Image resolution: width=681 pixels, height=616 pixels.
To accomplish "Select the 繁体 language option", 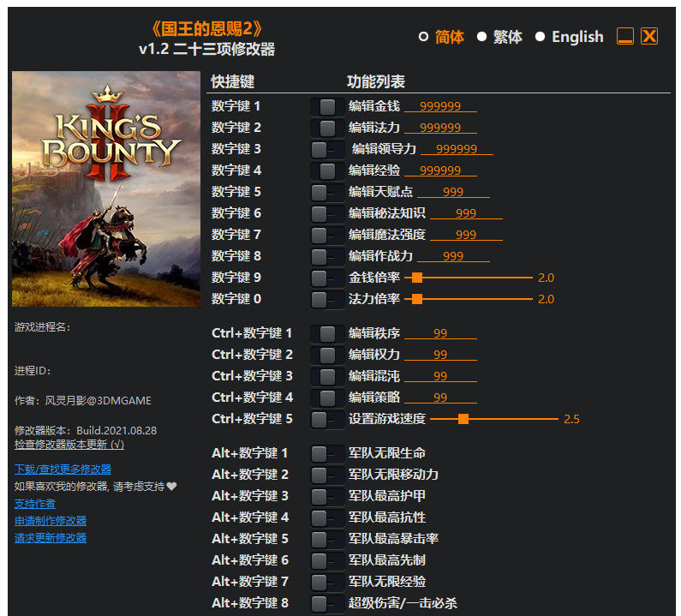I will (x=499, y=37).
